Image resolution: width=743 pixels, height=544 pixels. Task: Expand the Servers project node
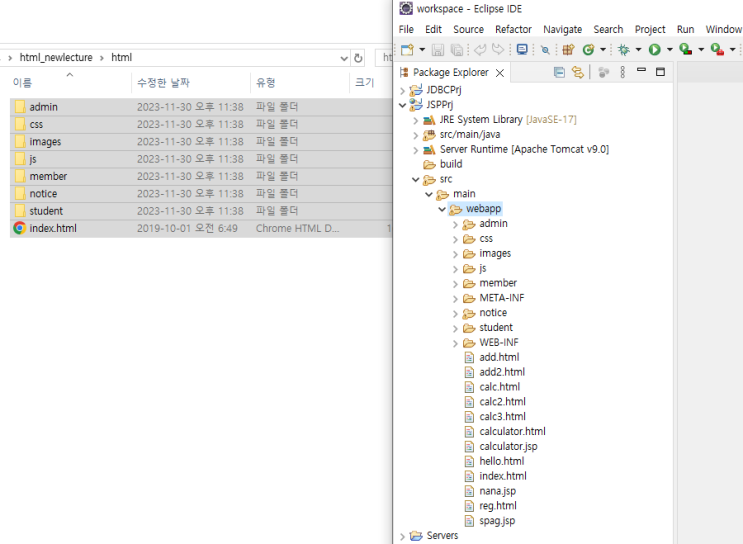(x=402, y=536)
